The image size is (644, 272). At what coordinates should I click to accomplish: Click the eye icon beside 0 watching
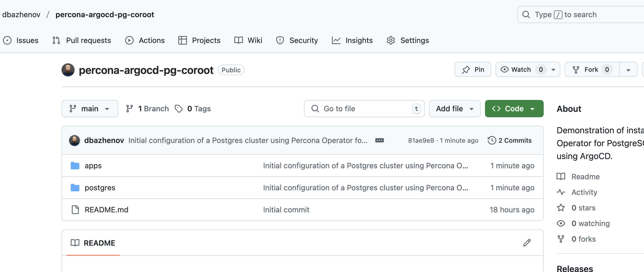[561, 223]
